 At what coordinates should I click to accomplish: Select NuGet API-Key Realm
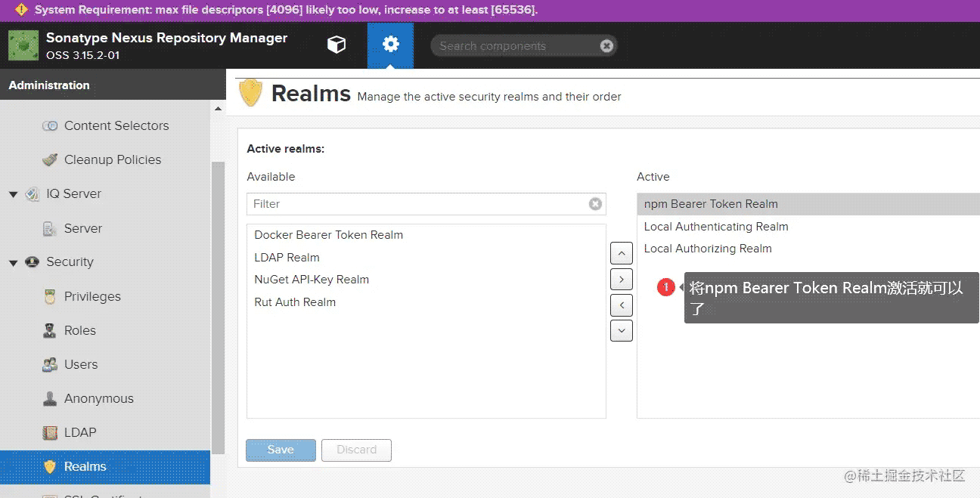click(426, 280)
